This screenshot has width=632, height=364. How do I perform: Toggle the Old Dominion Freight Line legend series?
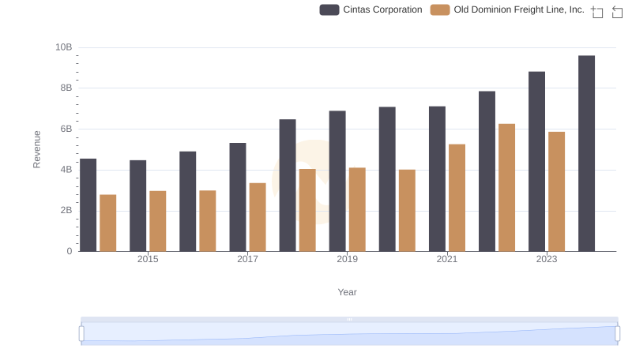[507, 9]
